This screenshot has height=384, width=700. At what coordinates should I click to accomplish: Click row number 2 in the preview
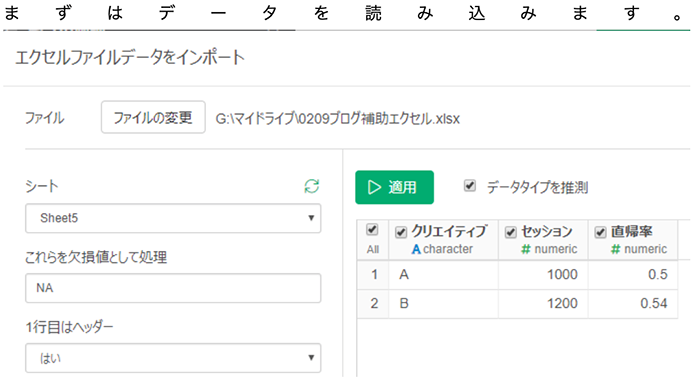click(x=374, y=304)
